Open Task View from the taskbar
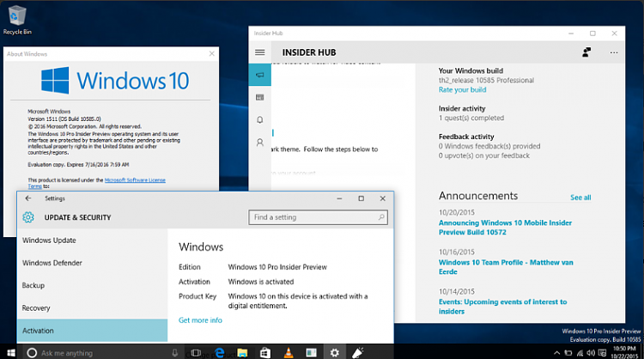Screen dimensions: 644x359 click(x=197, y=353)
